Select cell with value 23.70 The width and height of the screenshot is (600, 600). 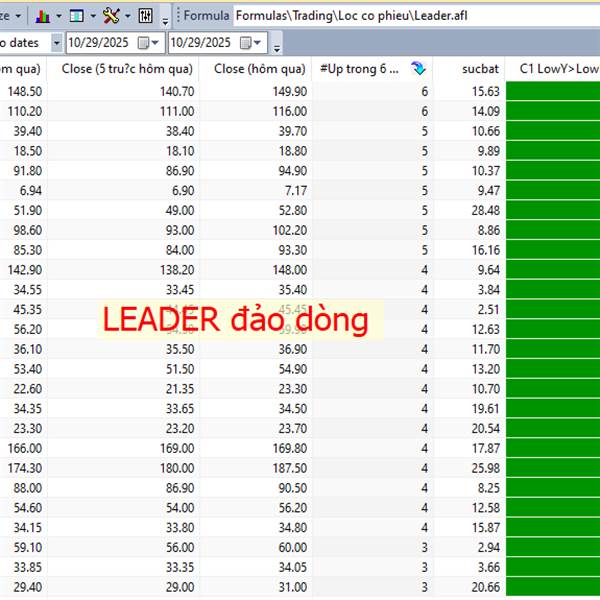tap(255, 429)
